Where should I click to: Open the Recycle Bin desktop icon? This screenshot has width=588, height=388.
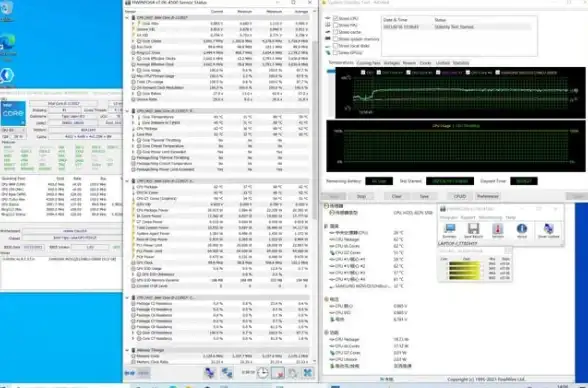tap(7, 10)
